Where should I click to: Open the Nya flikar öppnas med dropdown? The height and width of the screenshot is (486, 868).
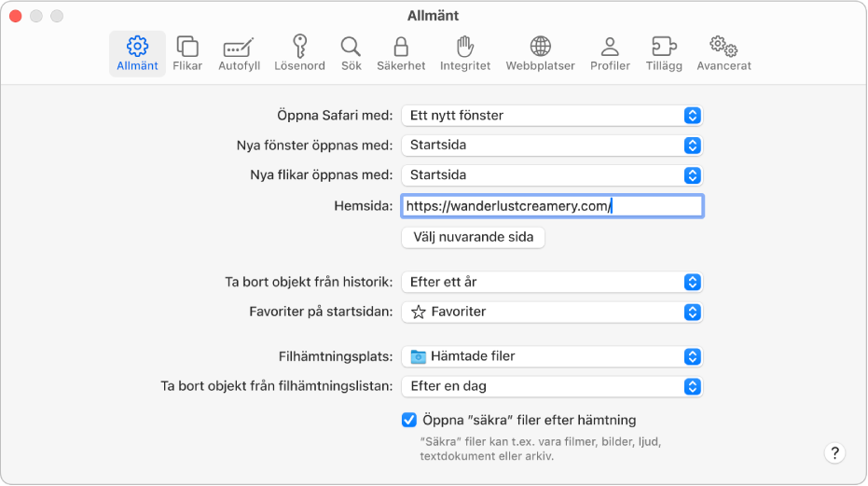(551, 175)
